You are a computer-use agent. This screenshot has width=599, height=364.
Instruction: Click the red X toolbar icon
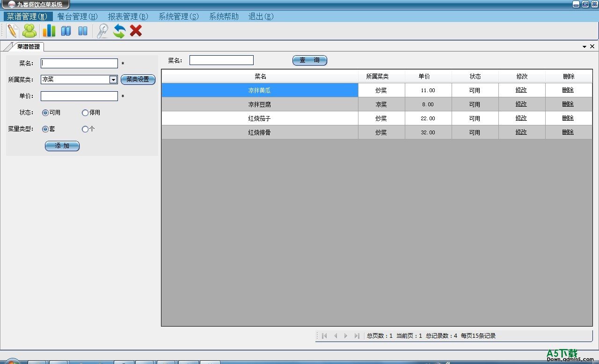click(136, 31)
